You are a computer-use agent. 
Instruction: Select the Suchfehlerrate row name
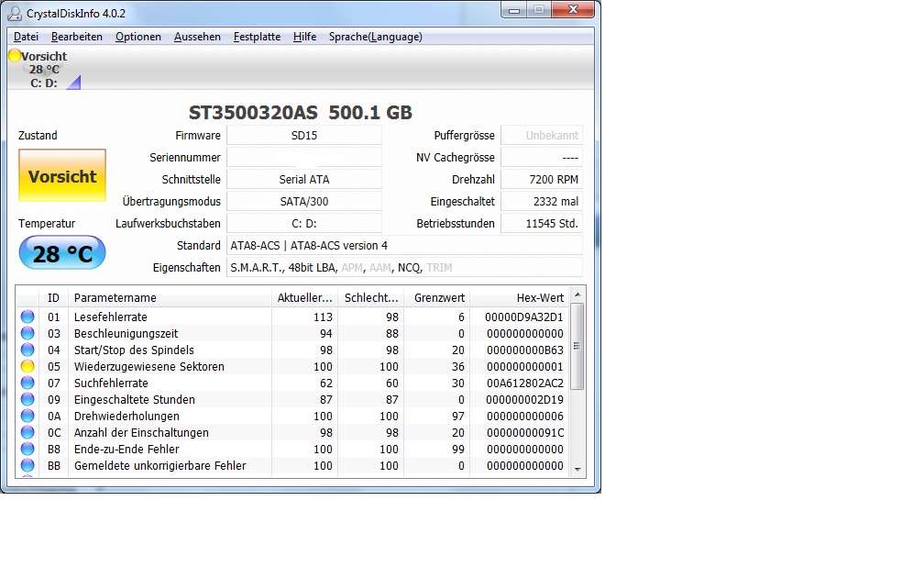(x=111, y=383)
